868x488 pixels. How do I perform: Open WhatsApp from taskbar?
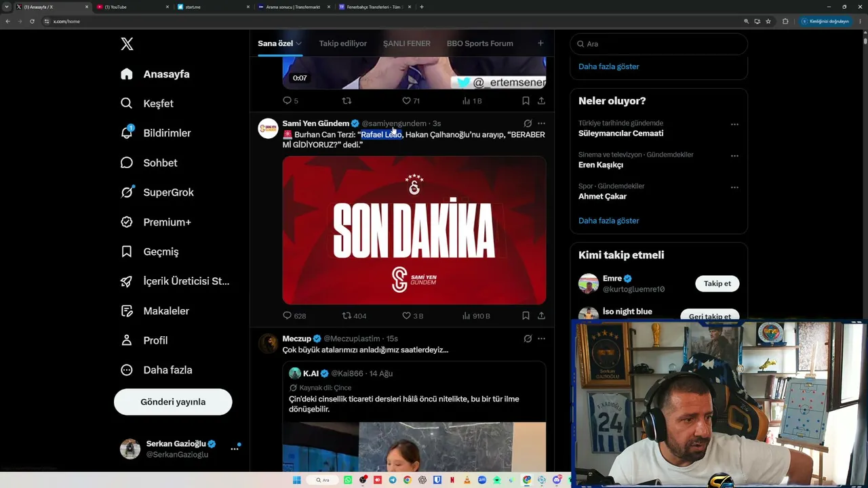coord(348,480)
